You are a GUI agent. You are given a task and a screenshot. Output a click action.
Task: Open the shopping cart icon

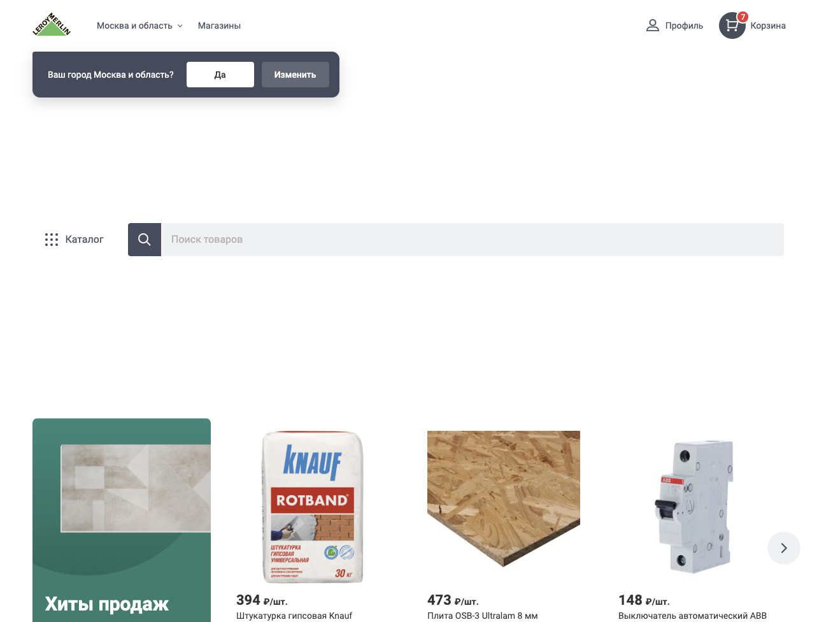click(732, 25)
